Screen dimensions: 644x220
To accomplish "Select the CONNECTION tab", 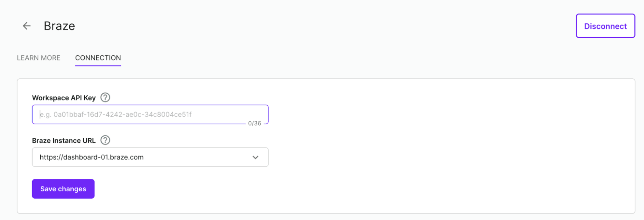I will (x=98, y=58).
